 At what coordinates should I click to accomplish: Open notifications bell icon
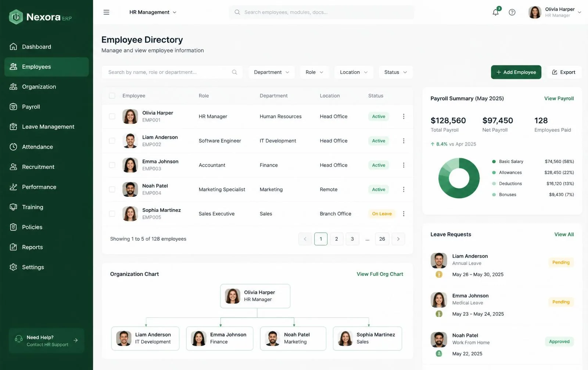coord(495,12)
